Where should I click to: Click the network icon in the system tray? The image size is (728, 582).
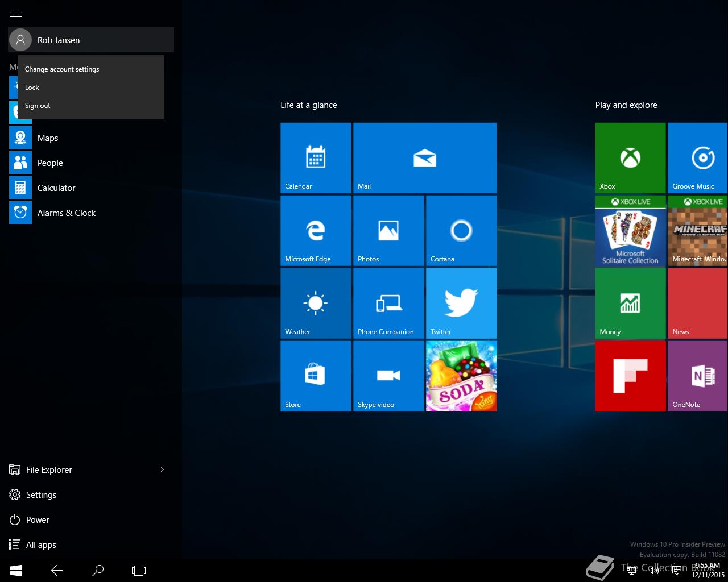631,571
